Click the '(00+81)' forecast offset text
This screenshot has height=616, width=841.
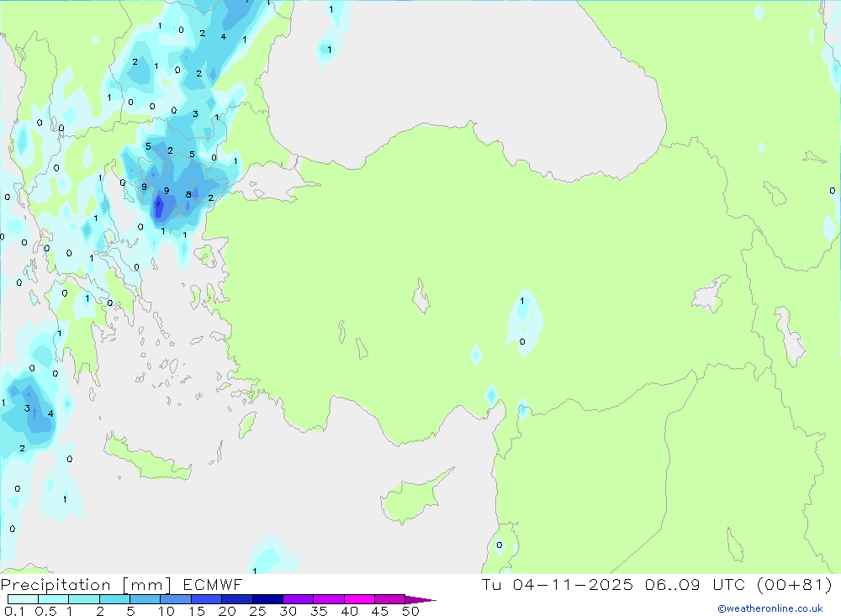click(795, 585)
